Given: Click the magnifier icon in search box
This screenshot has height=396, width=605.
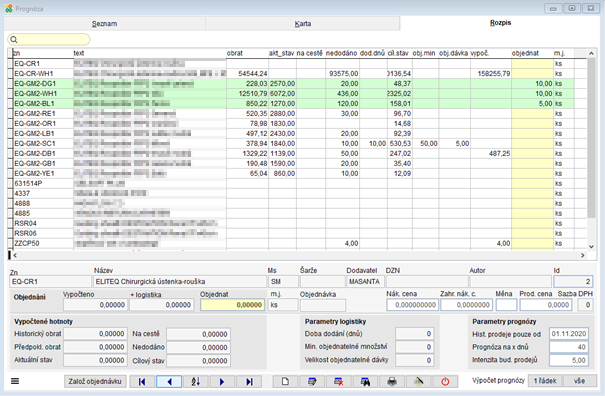Looking at the screenshot, I should pyautogui.click(x=14, y=39).
